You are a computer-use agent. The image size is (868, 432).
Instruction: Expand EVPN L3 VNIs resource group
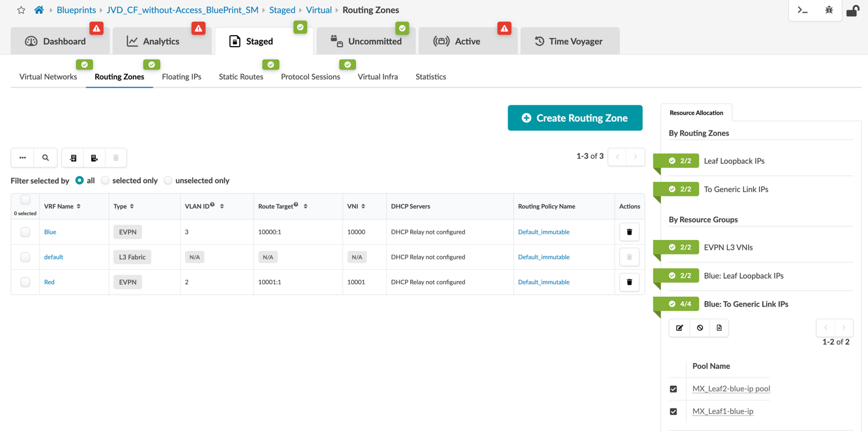click(728, 247)
